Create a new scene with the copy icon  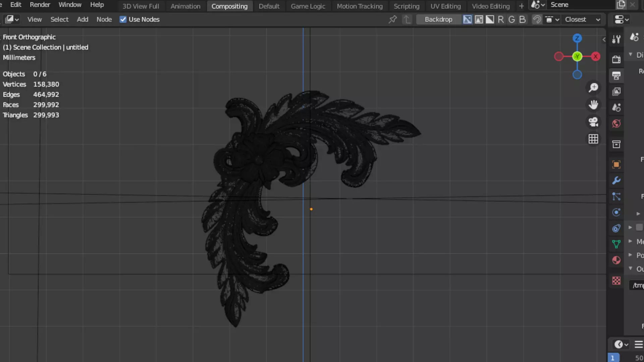click(621, 5)
